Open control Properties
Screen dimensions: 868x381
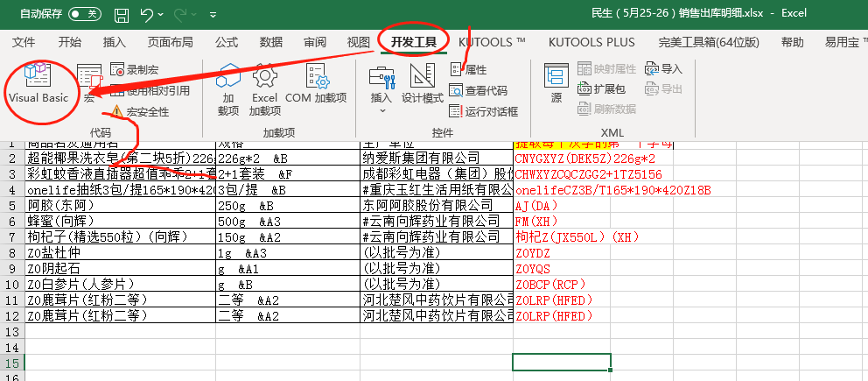(468, 69)
